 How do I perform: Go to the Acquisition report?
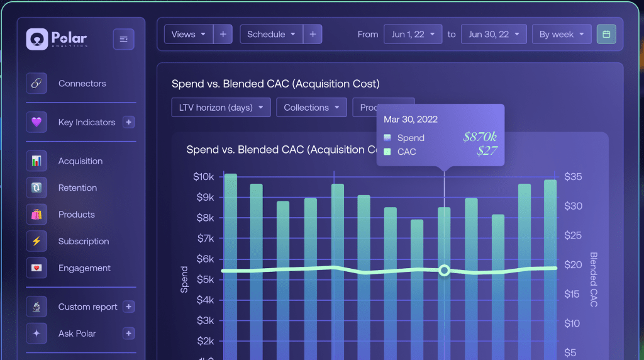80,161
